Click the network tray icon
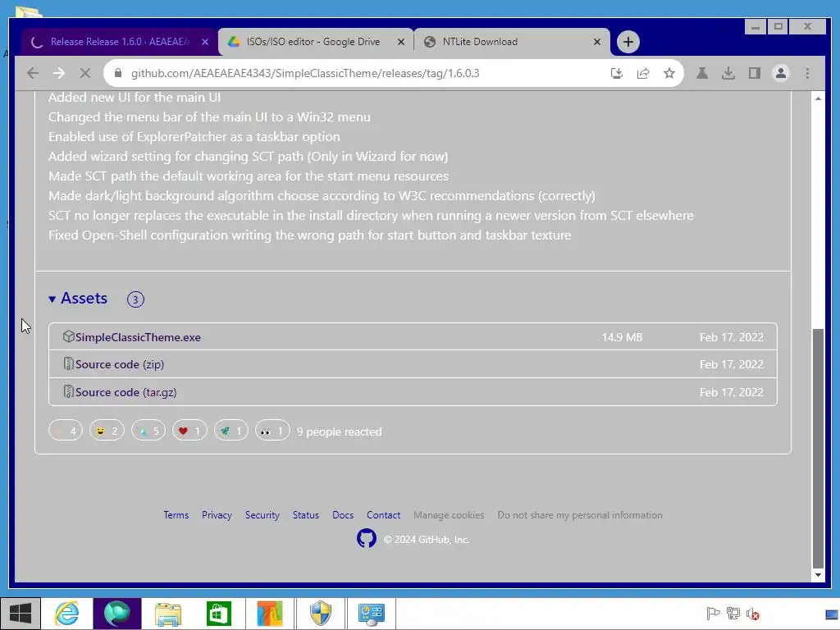840x630 pixels. point(733,614)
